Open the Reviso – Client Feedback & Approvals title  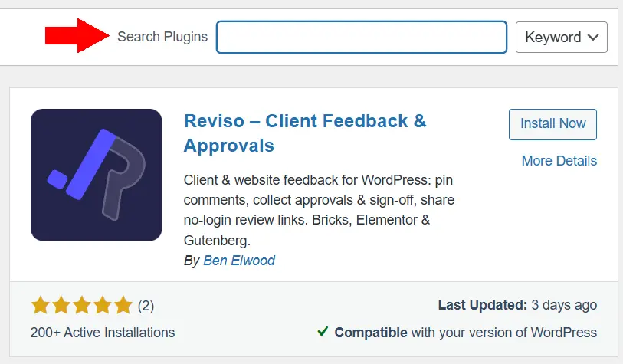[x=305, y=133]
